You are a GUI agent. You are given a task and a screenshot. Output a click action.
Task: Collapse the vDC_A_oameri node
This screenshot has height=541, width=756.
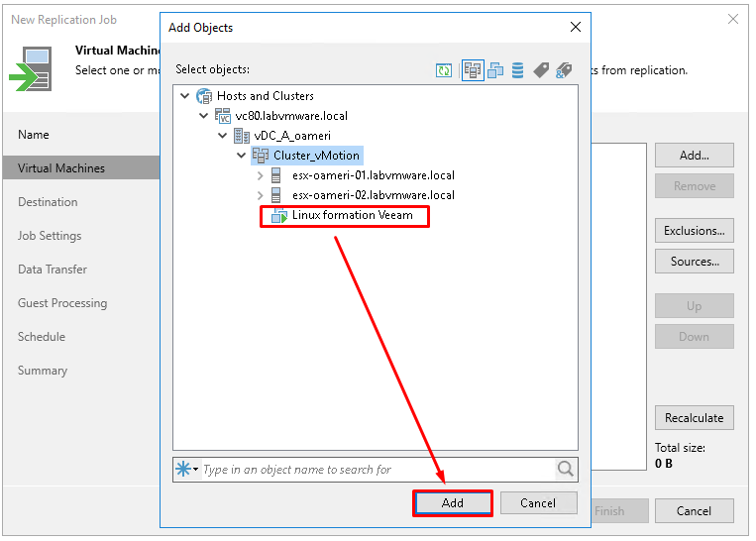click(222, 135)
